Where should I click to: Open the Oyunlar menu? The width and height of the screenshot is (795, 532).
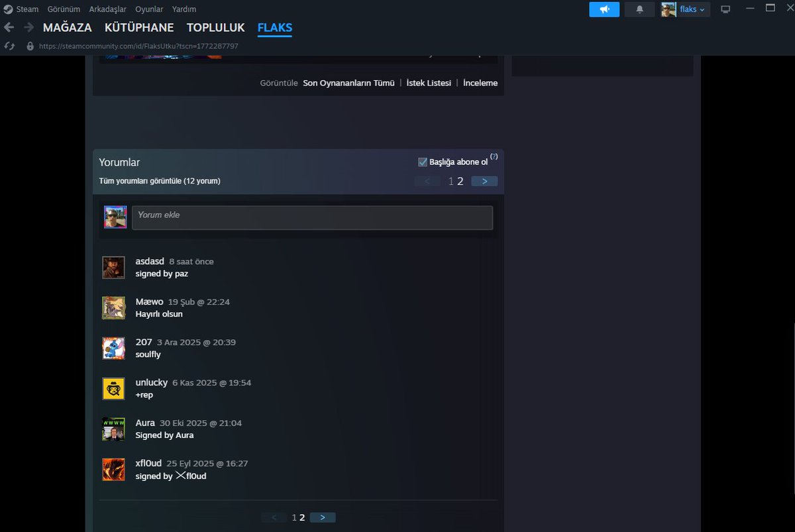[x=149, y=9]
